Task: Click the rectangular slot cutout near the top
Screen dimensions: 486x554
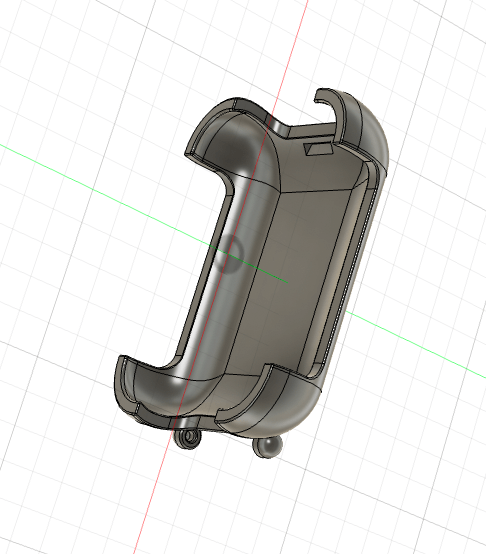Action: click(x=320, y=149)
